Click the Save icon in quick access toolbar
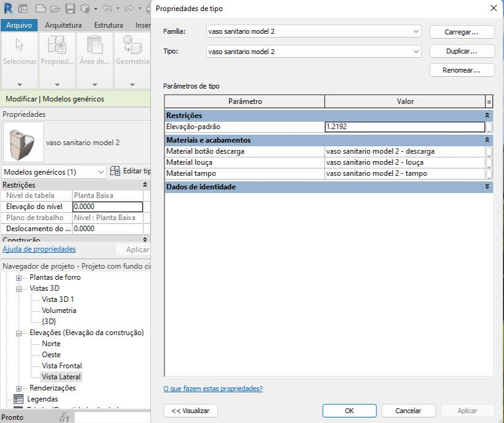This screenshot has height=423, width=504. pyautogui.click(x=70, y=9)
